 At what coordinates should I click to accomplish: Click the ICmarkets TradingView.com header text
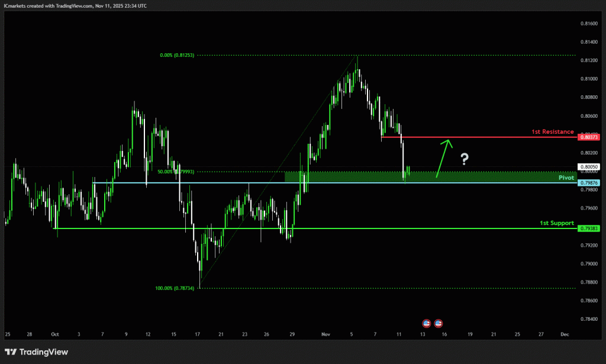(75, 5)
